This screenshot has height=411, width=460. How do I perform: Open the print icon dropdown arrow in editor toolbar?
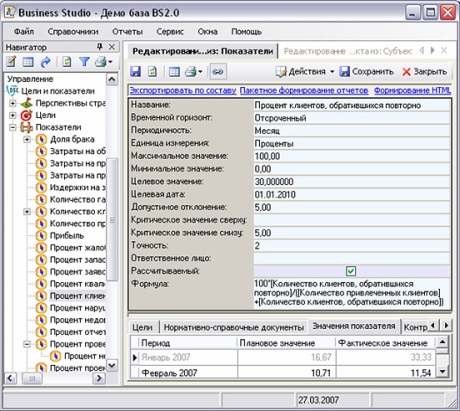pos(200,72)
